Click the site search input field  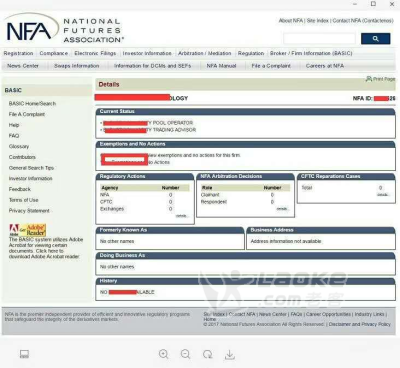pos(319,39)
